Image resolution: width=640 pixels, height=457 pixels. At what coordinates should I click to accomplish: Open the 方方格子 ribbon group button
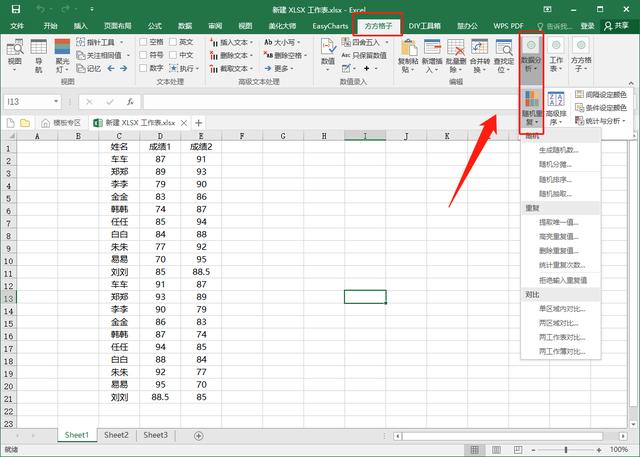(581, 55)
